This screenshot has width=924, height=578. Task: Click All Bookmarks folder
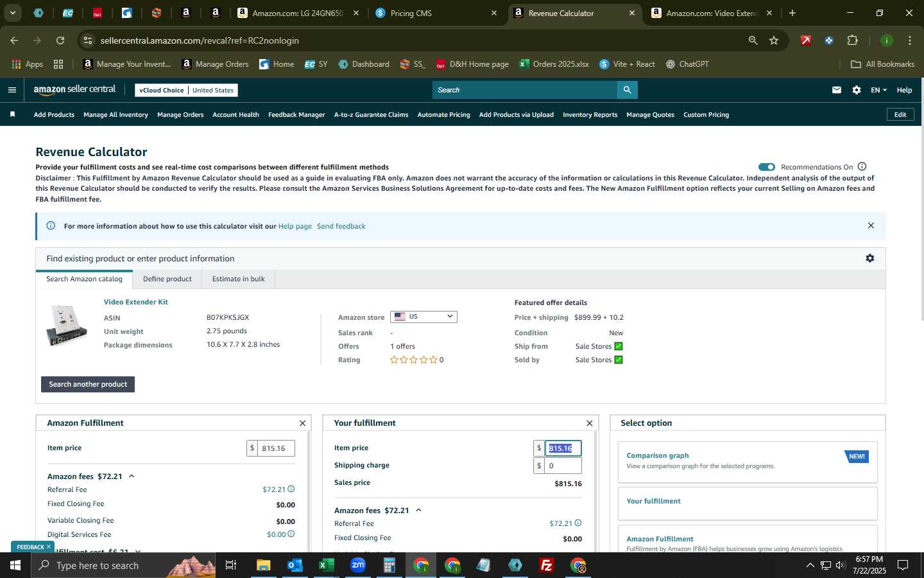[882, 64]
